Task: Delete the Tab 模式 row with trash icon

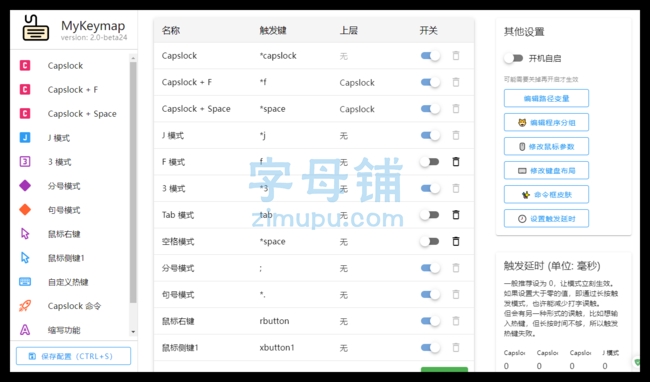Action: click(x=456, y=215)
